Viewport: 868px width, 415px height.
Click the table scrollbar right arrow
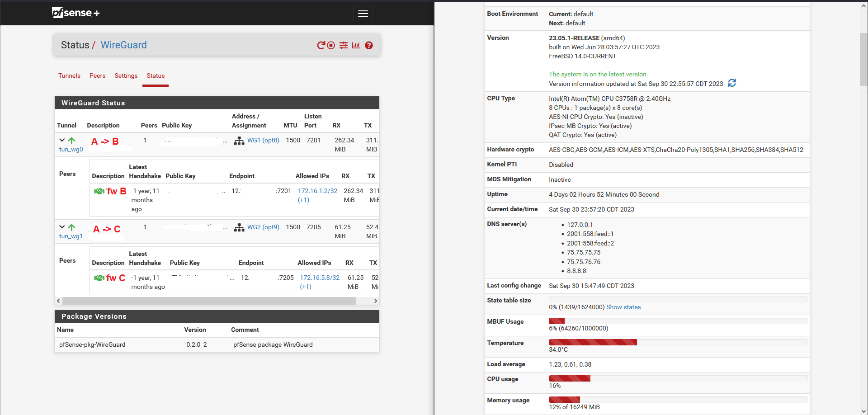click(376, 301)
